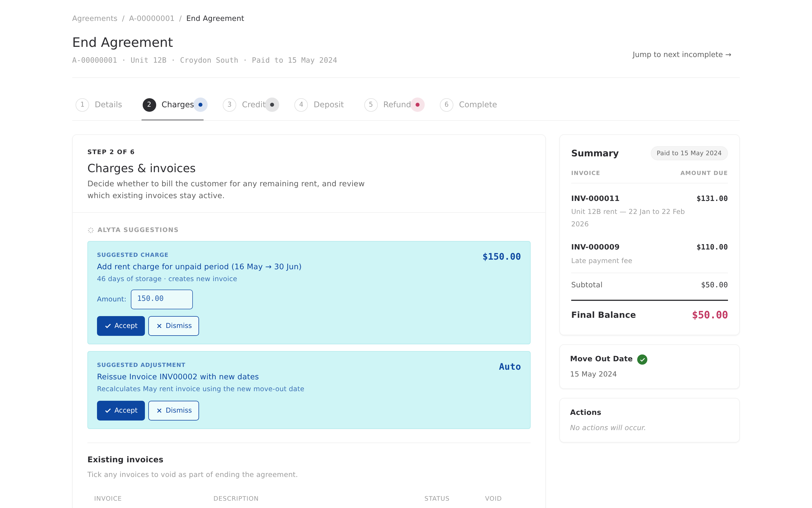Screen dimensions: 812x508
Task: Click the Auto label on suggested adjustment
Action: (510, 367)
